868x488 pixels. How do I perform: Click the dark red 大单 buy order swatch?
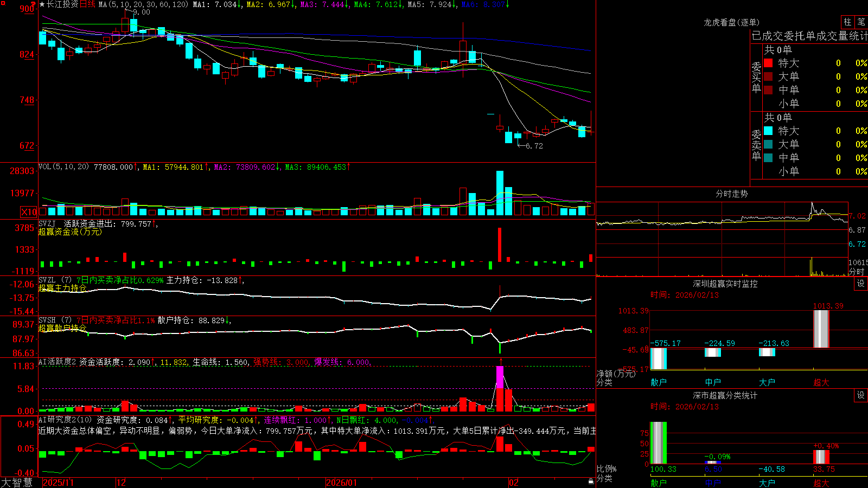tap(768, 76)
